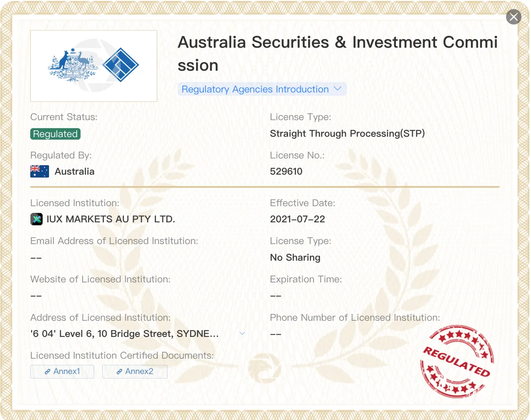Click the Australia Securities & Investment Commission title
The width and height of the screenshot is (531, 420).
(x=338, y=54)
